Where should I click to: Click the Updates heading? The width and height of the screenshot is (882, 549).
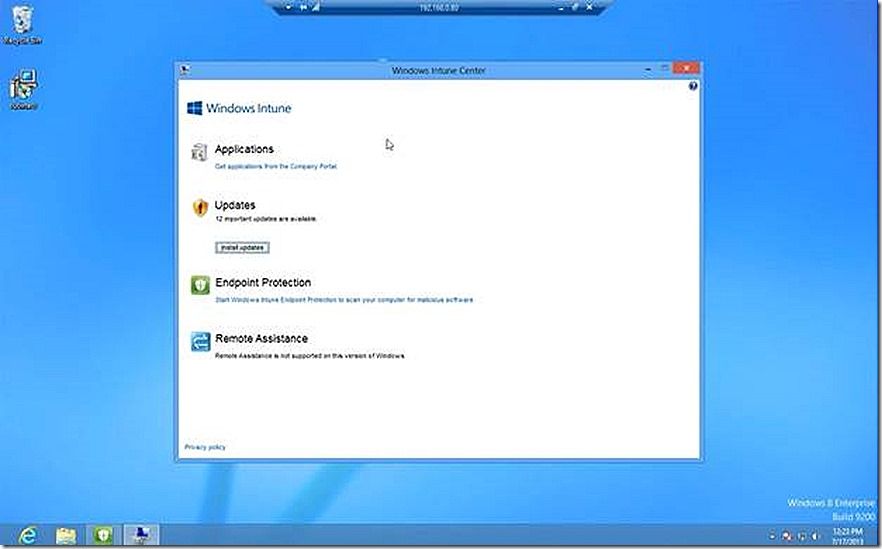(235, 205)
